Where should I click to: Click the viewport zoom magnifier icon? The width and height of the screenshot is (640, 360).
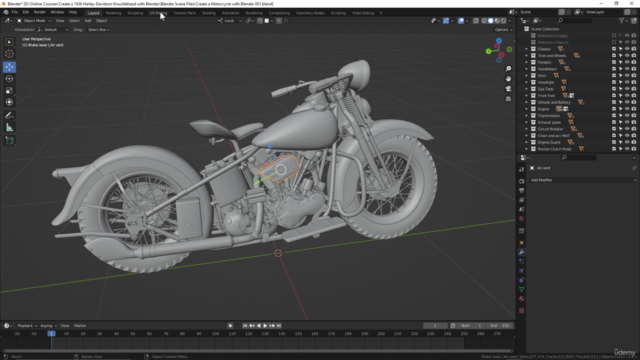(508, 69)
